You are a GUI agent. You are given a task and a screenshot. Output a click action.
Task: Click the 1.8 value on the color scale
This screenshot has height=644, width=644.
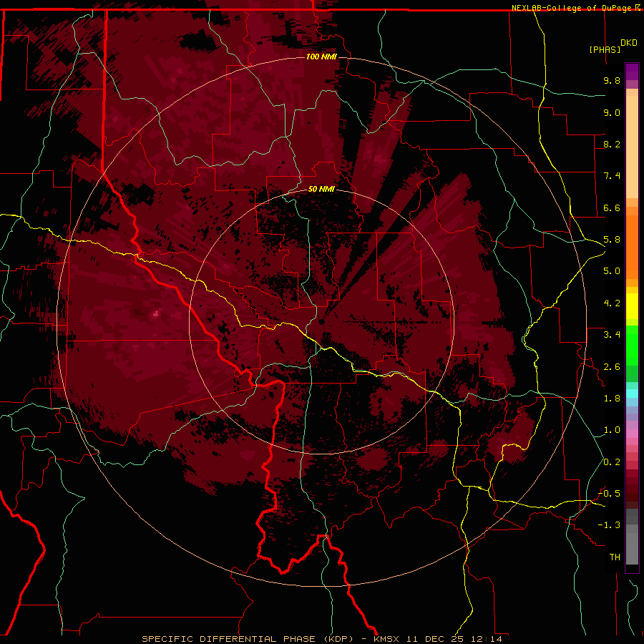tap(612, 399)
